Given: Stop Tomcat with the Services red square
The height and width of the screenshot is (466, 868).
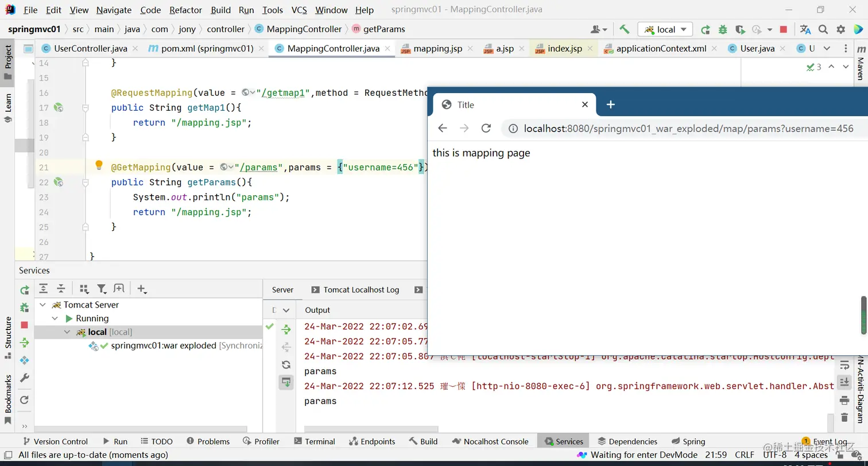Looking at the screenshot, I should point(24,325).
